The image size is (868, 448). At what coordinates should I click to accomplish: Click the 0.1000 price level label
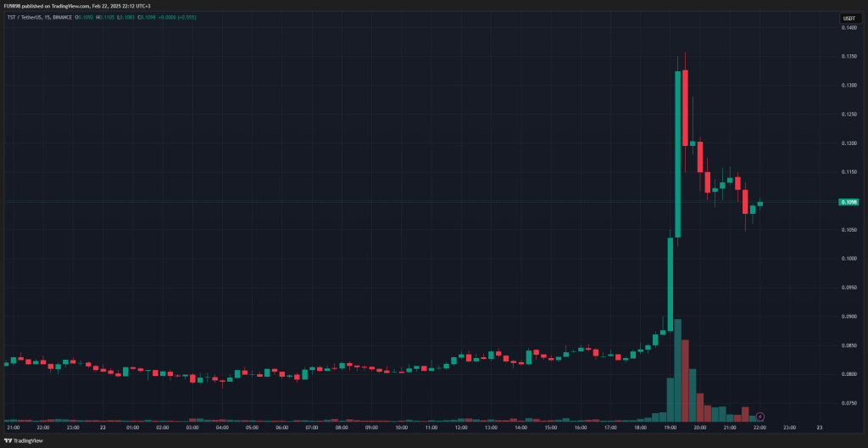pos(849,259)
